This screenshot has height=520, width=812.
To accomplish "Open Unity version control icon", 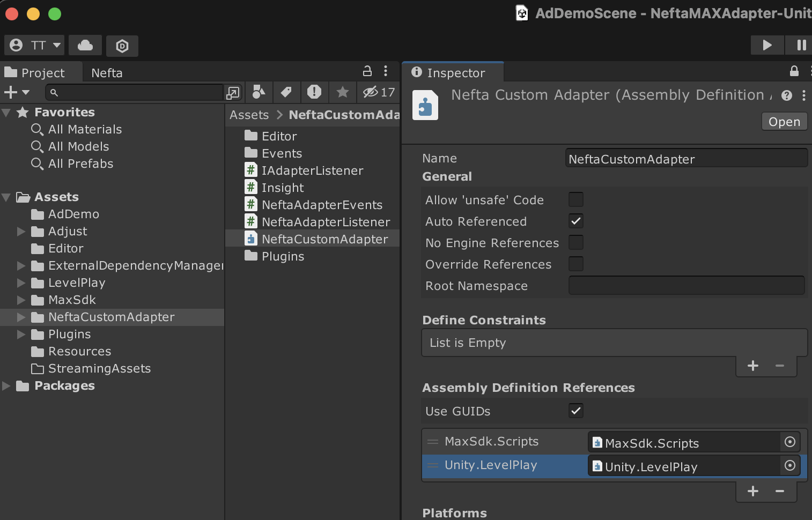I will pos(122,46).
